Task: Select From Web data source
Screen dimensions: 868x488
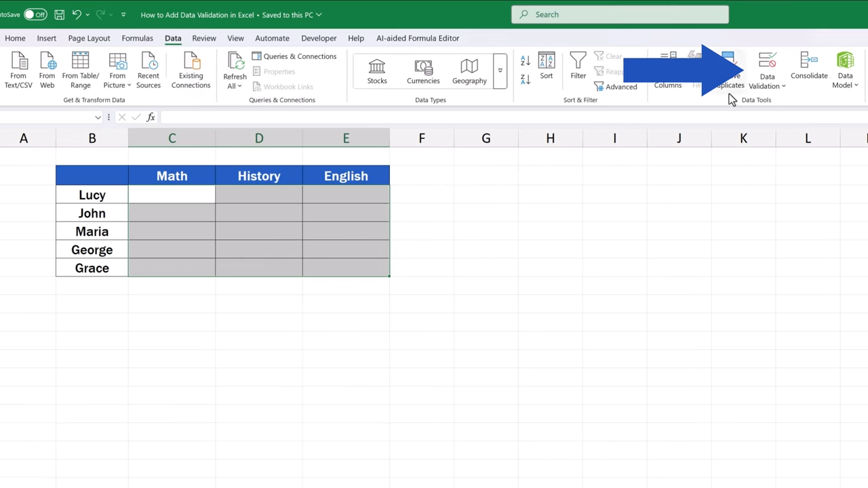Action: [47, 71]
